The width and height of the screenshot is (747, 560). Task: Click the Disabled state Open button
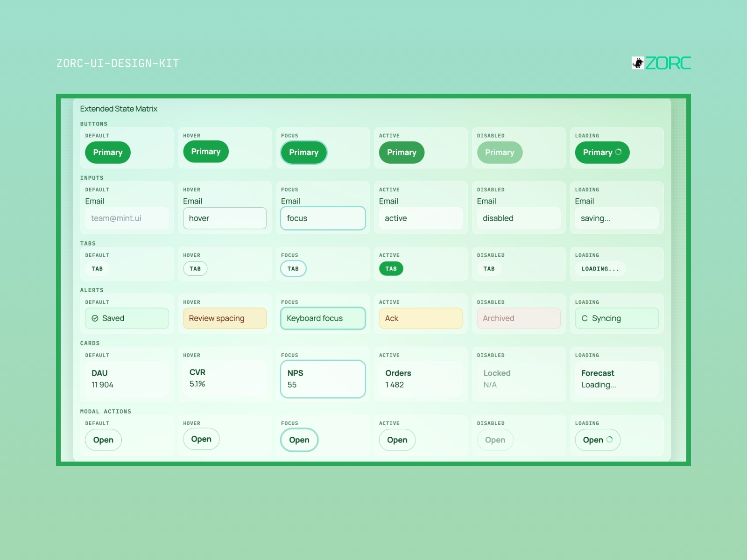click(495, 440)
